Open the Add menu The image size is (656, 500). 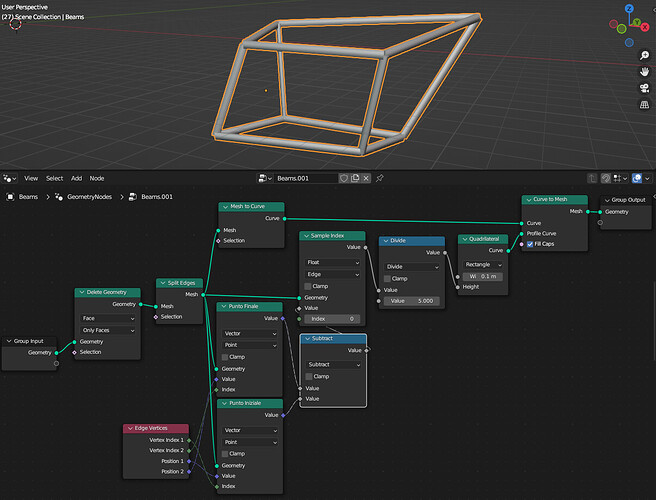pyautogui.click(x=76, y=179)
